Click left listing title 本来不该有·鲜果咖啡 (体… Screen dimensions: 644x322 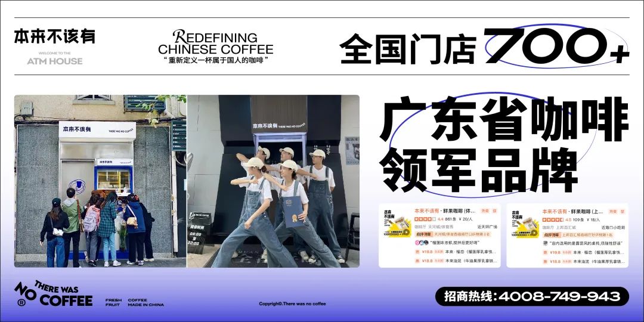coord(445,211)
